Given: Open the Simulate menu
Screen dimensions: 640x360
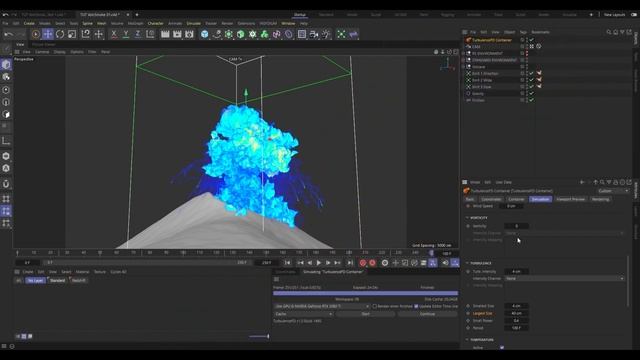Looking at the screenshot, I should tap(193, 23).
